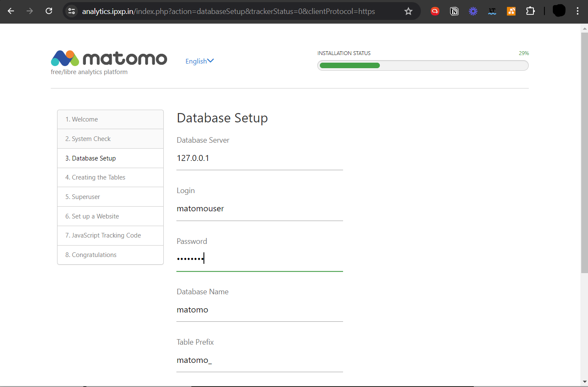The image size is (588, 387).
Task: Open the LT wave extension icon
Action: tap(492, 11)
